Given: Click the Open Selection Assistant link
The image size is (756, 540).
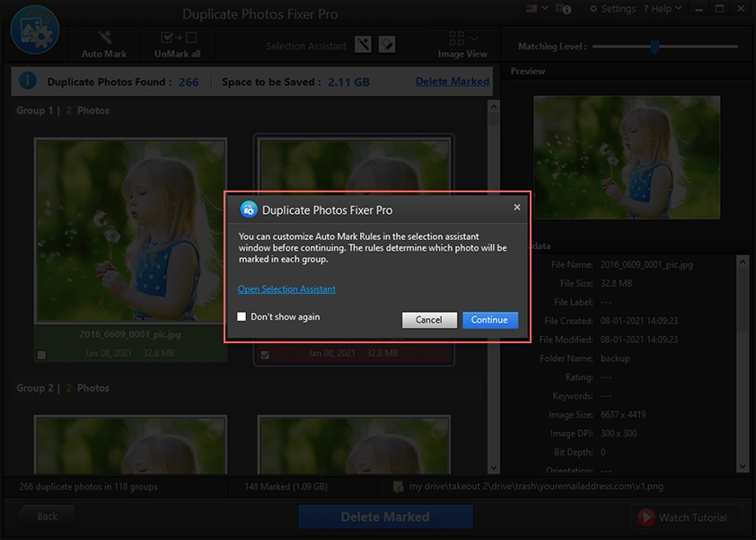Looking at the screenshot, I should tap(286, 289).
